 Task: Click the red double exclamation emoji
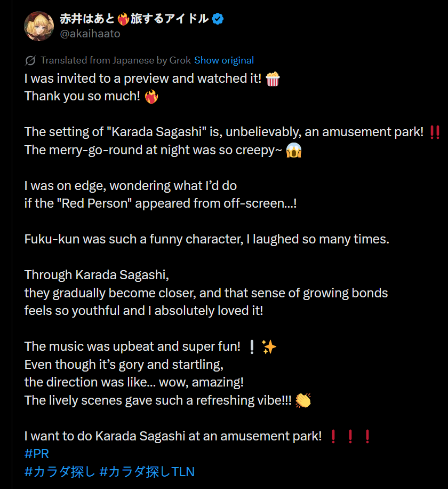point(435,132)
